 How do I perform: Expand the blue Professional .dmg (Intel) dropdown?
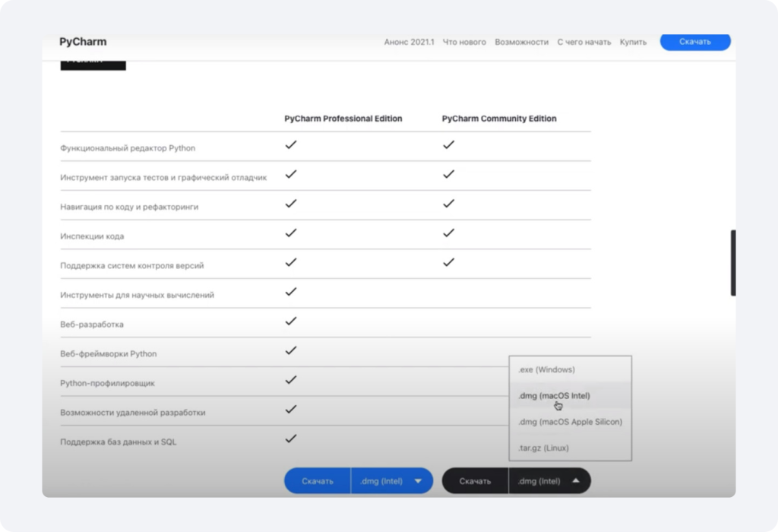(391, 481)
